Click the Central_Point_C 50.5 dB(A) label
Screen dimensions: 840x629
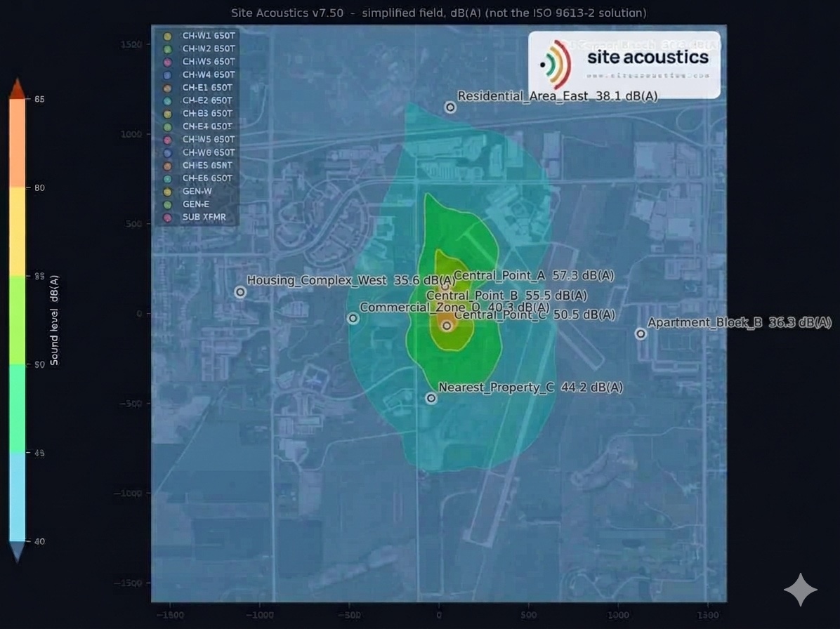tap(534, 314)
